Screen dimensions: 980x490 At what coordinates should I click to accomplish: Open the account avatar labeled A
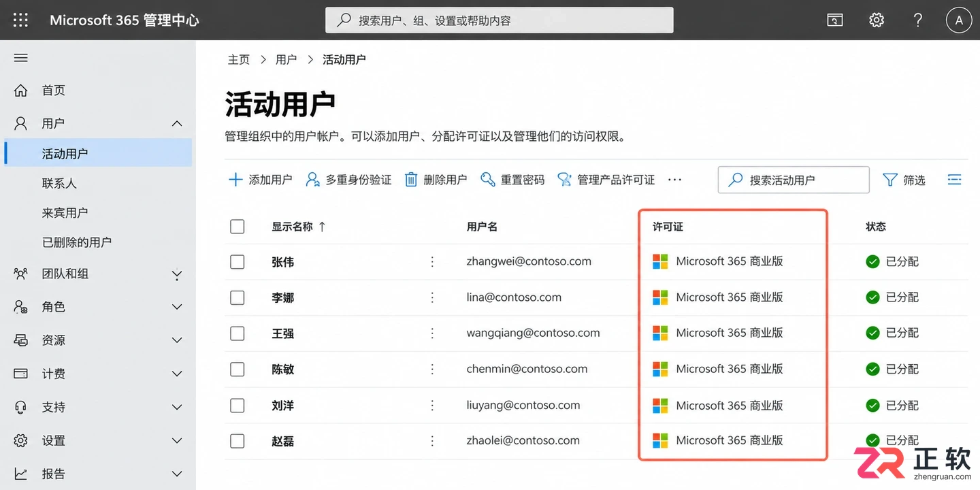click(x=959, y=20)
